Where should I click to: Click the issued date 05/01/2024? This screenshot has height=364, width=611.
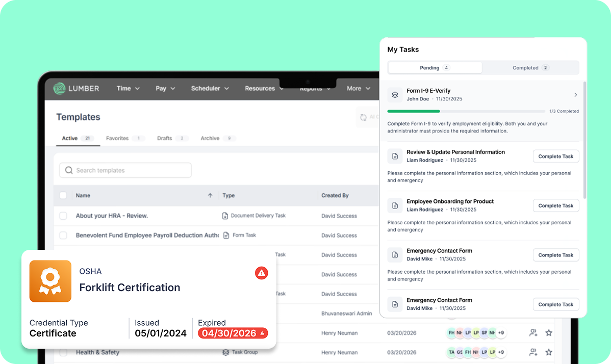point(161,333)
